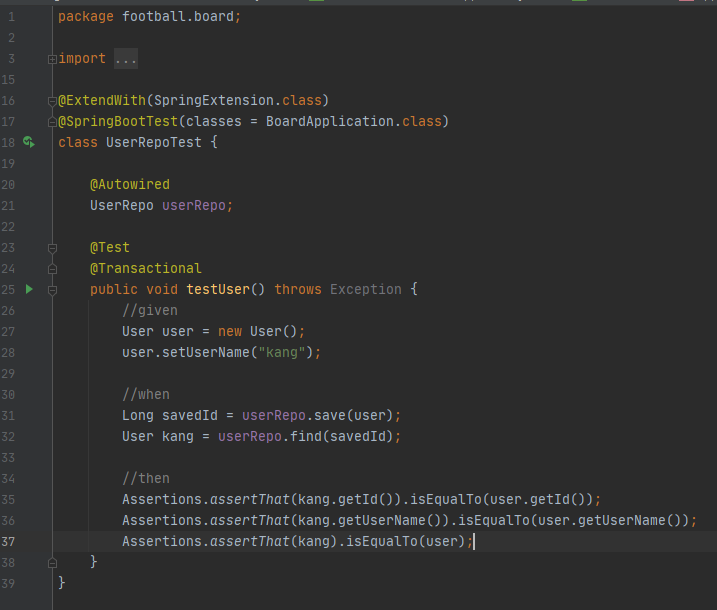This screenshot has width=717, height=610.
Task: Run testUser method via green arrow
Action: (29, 289)
